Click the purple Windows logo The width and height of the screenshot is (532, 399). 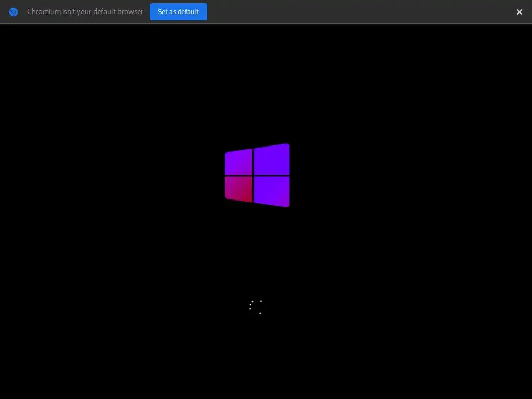(x=257, y=175)
